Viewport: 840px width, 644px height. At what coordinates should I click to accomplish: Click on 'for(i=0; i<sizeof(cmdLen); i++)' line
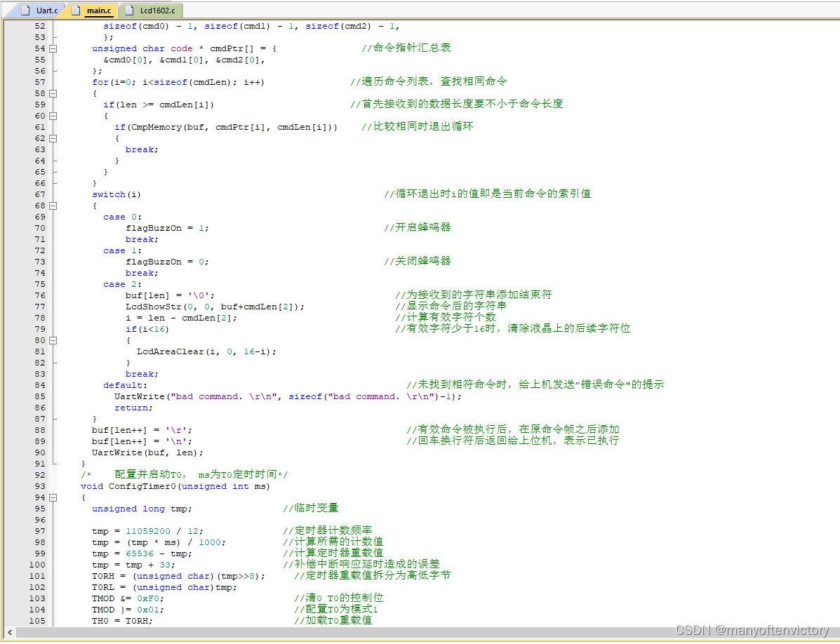click(x=178, y=83)
